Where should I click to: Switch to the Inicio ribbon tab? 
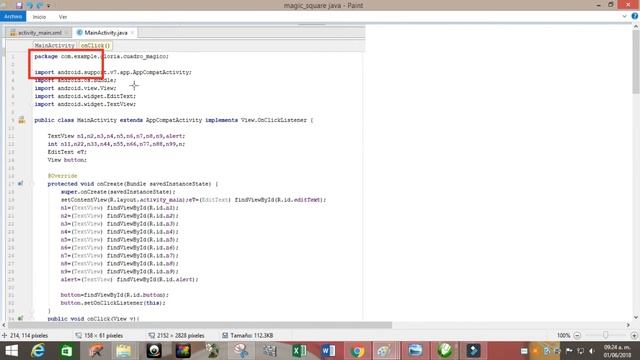[x=39, y=17]
